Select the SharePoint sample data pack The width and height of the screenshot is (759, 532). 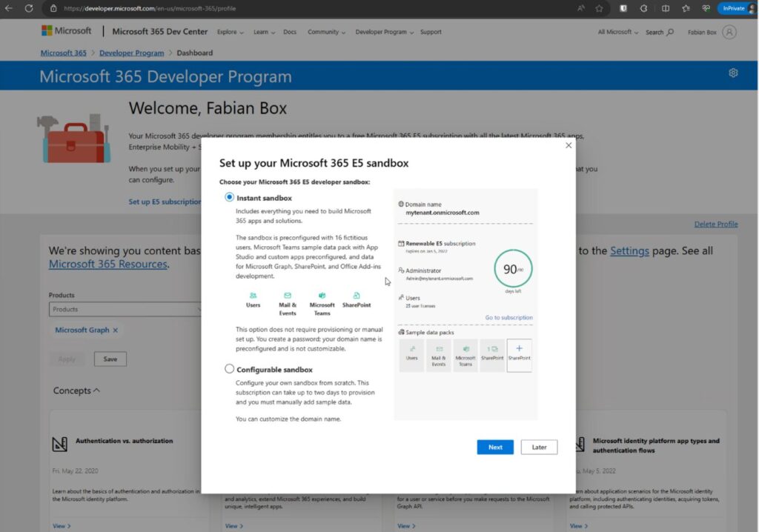492,356
